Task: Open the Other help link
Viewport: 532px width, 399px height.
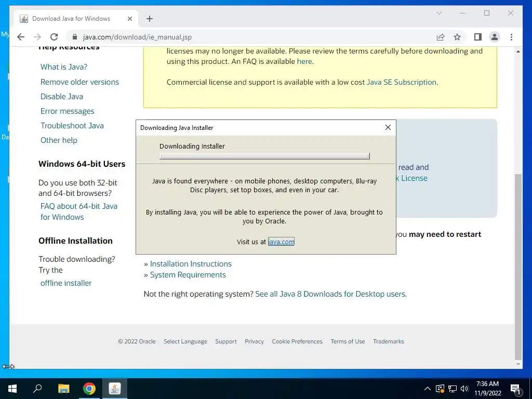Action: [x=59, y=140]
